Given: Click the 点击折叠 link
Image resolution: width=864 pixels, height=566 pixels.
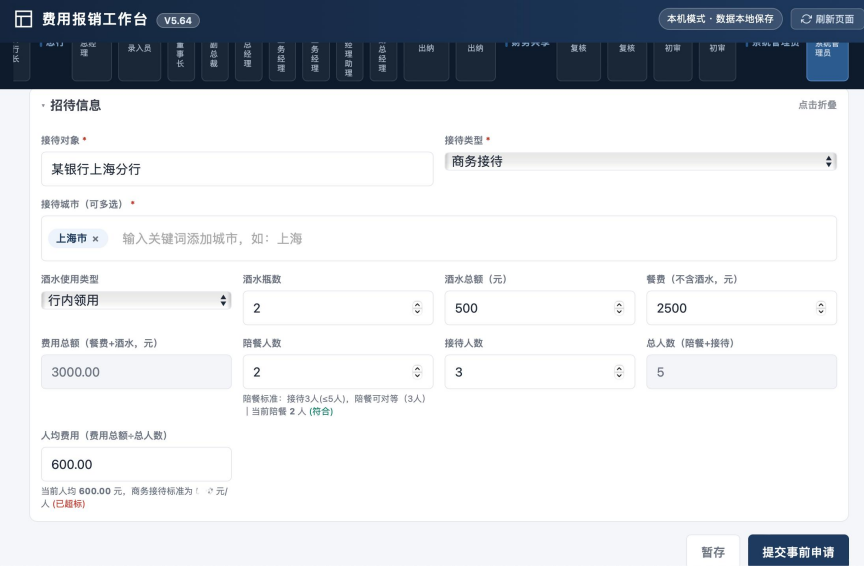Looking at the screenshot, I should click(817, 105).
